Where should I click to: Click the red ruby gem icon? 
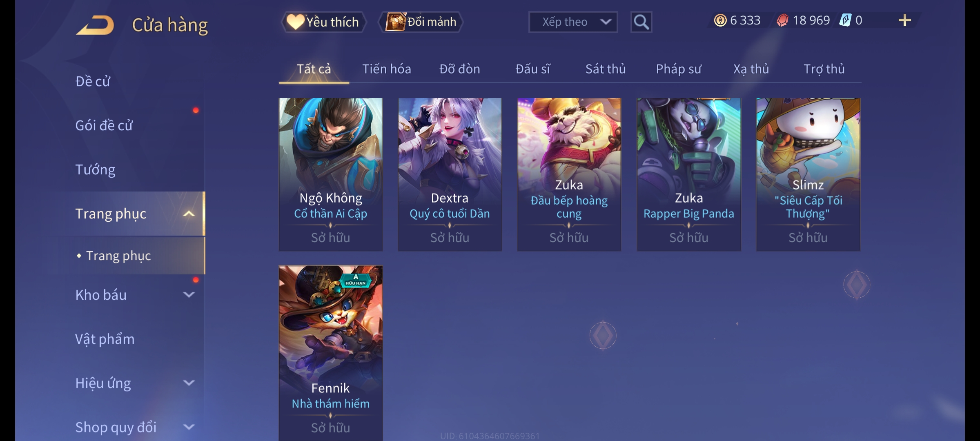point(782,20)
